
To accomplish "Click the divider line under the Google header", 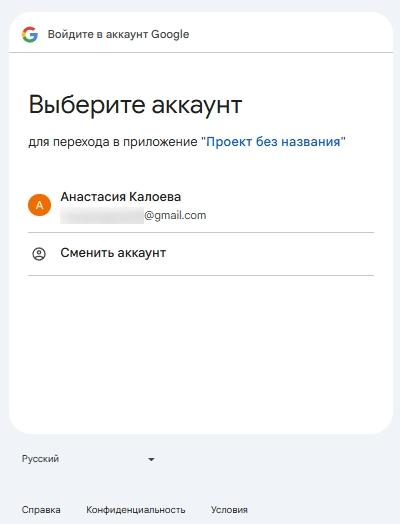I will click(x=201, y=52).
